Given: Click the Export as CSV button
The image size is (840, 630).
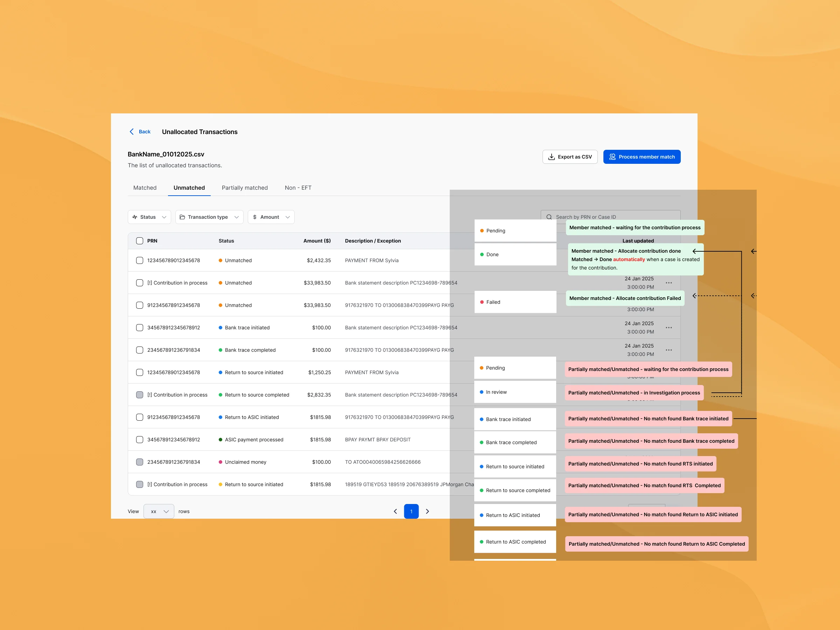Looking at the screenshot, I should pyautogui.click(x=570, y=157).
